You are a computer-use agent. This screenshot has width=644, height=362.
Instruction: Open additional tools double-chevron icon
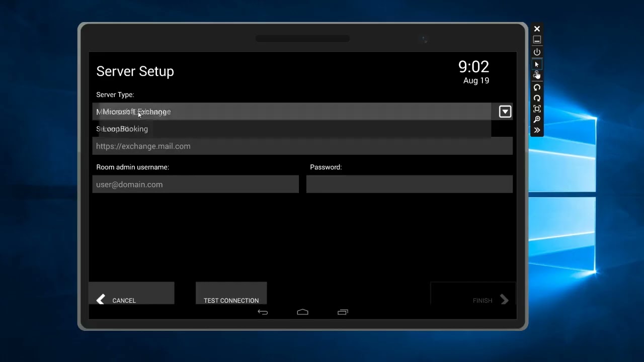(x=537, y=130)
